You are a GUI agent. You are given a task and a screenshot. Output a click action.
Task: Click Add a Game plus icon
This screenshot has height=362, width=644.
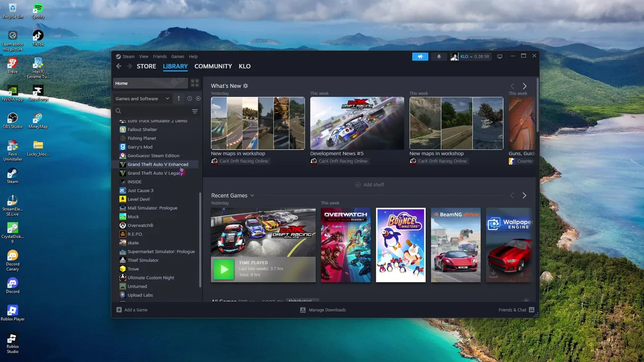click(119, 310)
